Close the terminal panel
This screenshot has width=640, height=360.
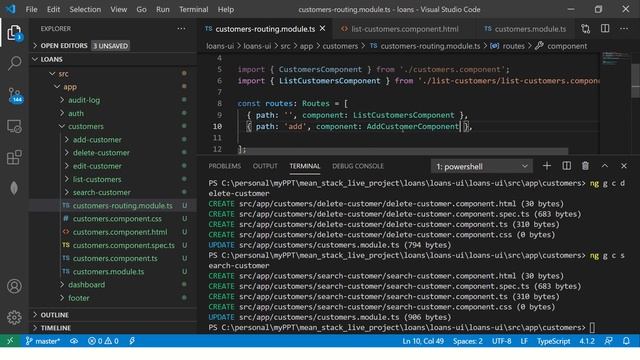(x=624, y=166)
